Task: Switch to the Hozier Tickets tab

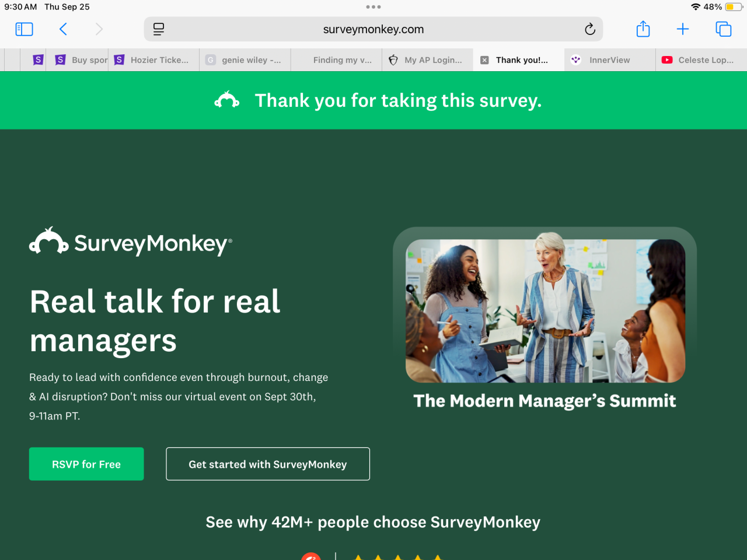Action: tap(154, 60)
